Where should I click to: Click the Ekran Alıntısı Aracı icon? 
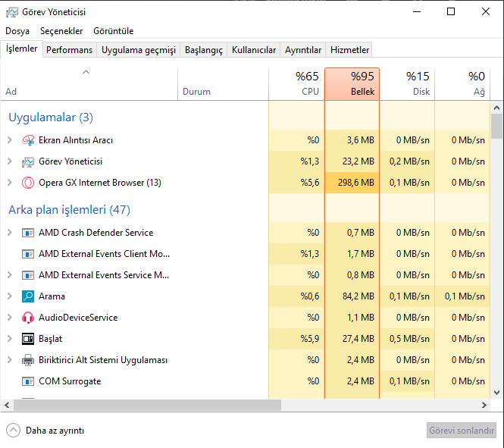(x=28, y=140)
